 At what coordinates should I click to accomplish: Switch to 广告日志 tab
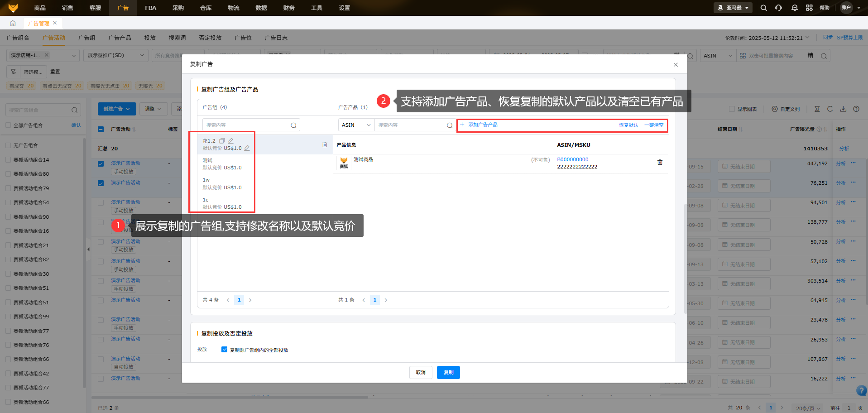(x=276, y=38)
